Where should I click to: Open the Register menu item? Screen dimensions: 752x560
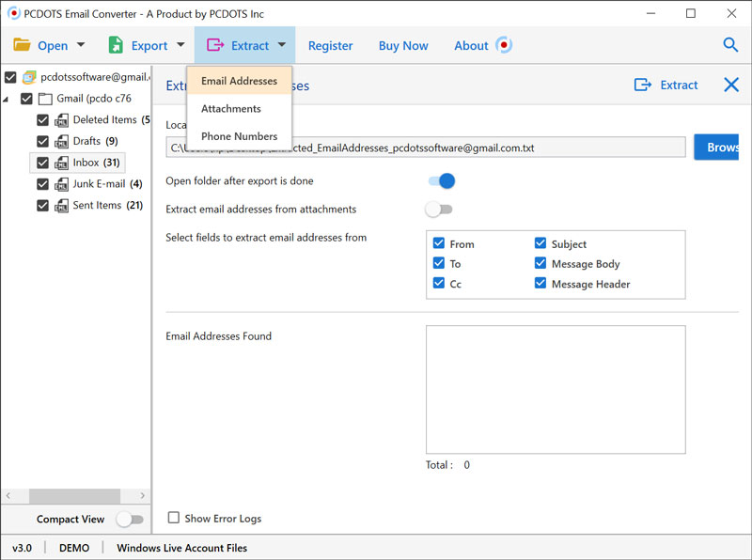point(331,45)
